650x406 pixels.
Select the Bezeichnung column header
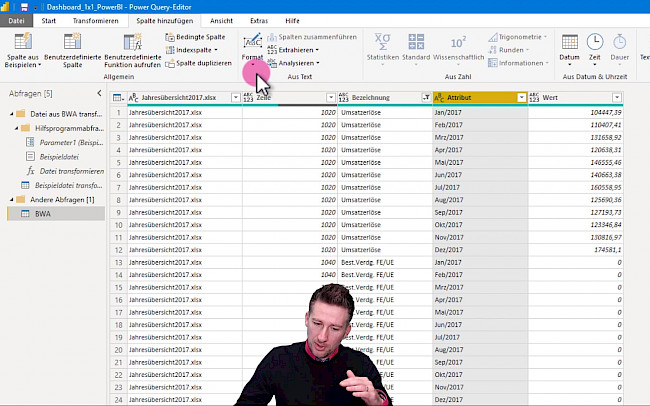380,97
